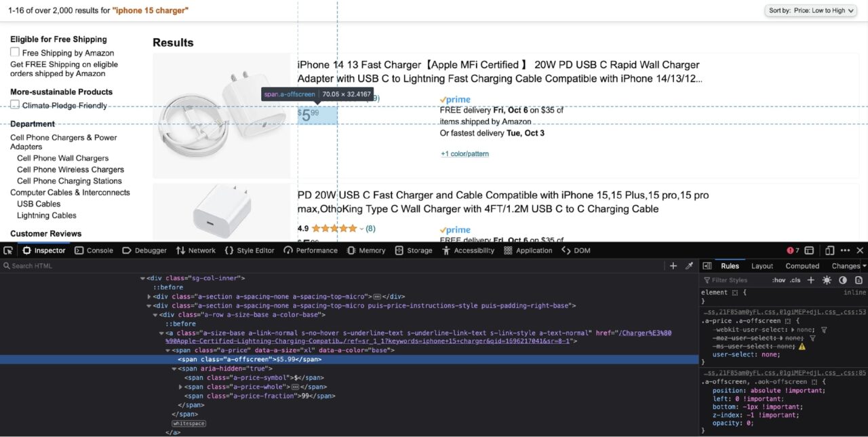Click the whitespace badge in markup

(x=189, y=423)
